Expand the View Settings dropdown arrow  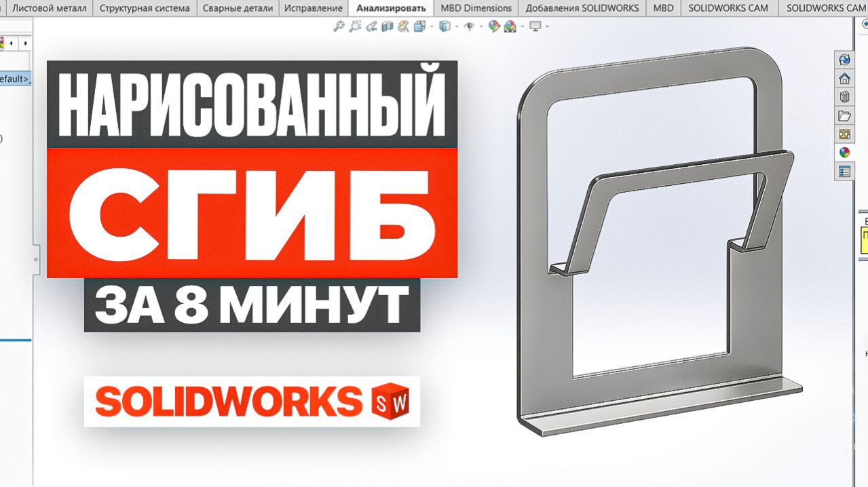547,27
